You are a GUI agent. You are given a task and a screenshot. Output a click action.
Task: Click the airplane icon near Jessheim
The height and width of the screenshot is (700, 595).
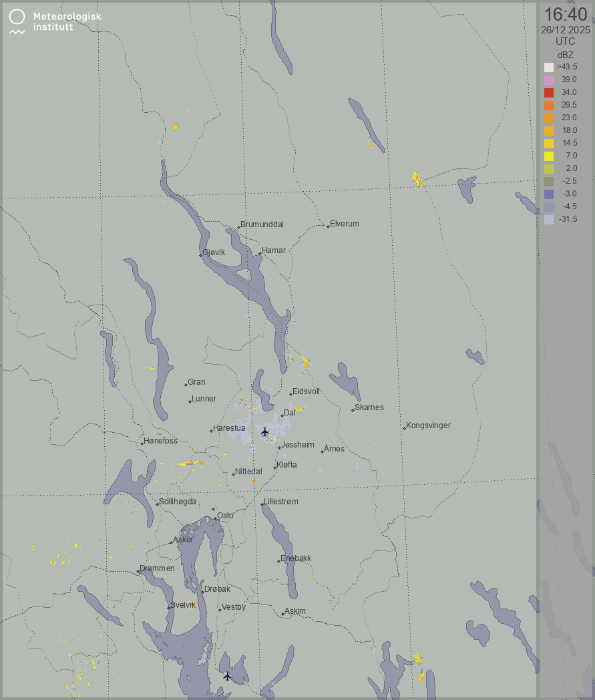click(x=265, y=431)
